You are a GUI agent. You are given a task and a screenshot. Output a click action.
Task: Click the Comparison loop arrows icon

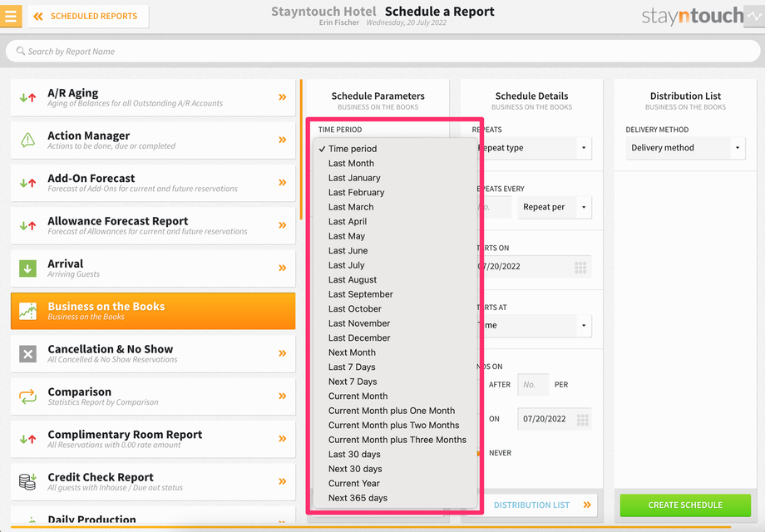[27, 396]
